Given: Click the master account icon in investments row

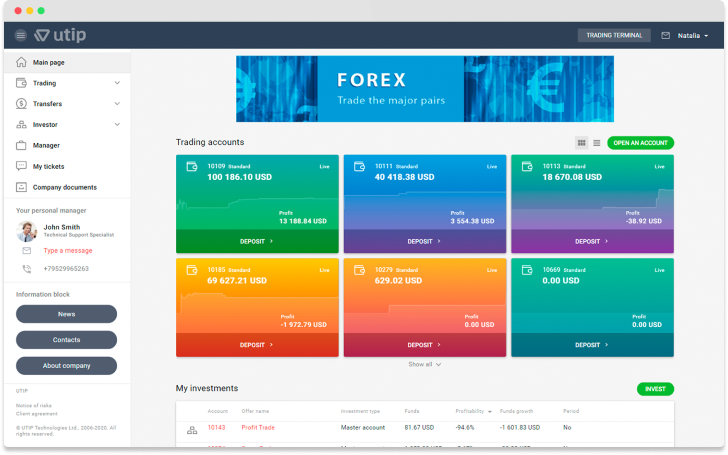Looking at the screenshot, I should point(192,429).
